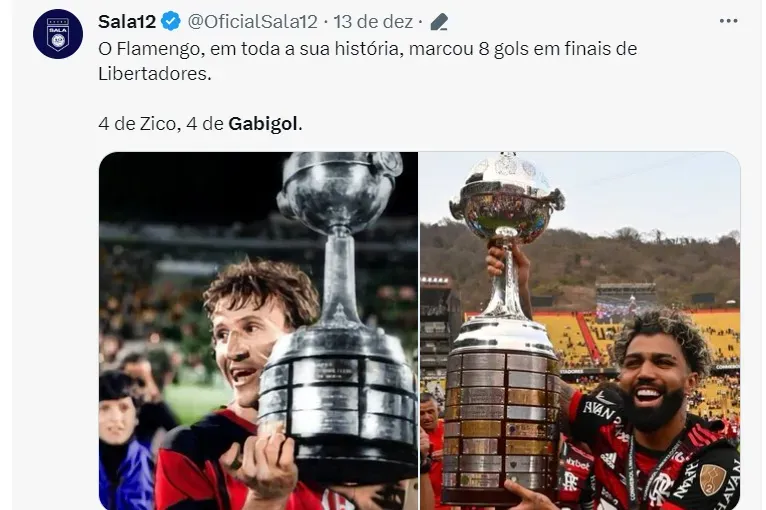Click the adidas logo on the jersey
Image resolution: width=766 pixels, height=510 pixels.
pyautogui.click(x=608, y=459)
